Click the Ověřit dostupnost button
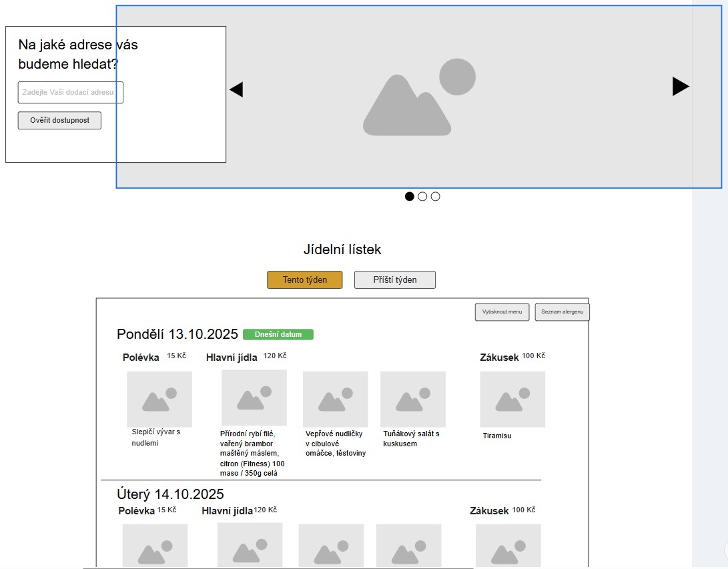This screenshot has width=728, height=569. coord(59,120)
